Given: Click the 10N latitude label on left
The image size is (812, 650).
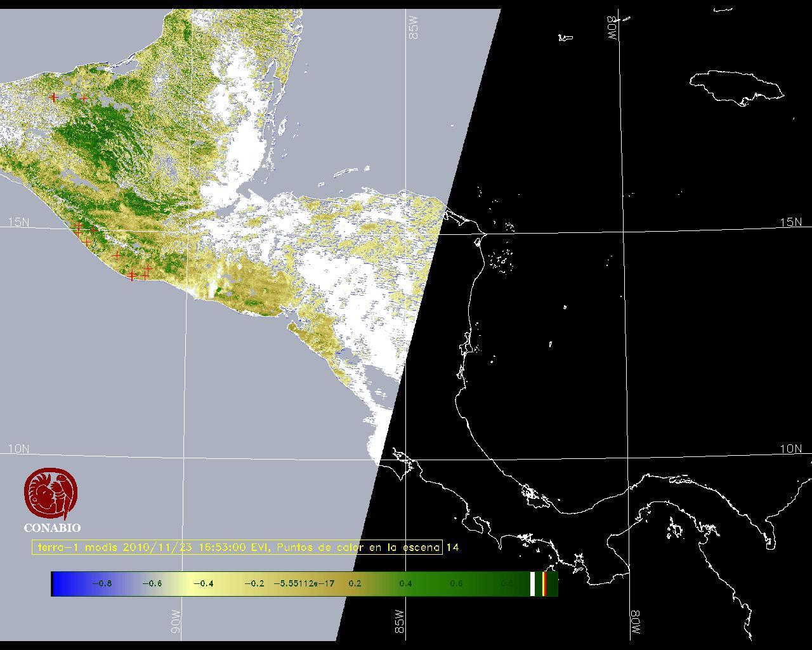Looking at the screenshot, I should point(18,449).
